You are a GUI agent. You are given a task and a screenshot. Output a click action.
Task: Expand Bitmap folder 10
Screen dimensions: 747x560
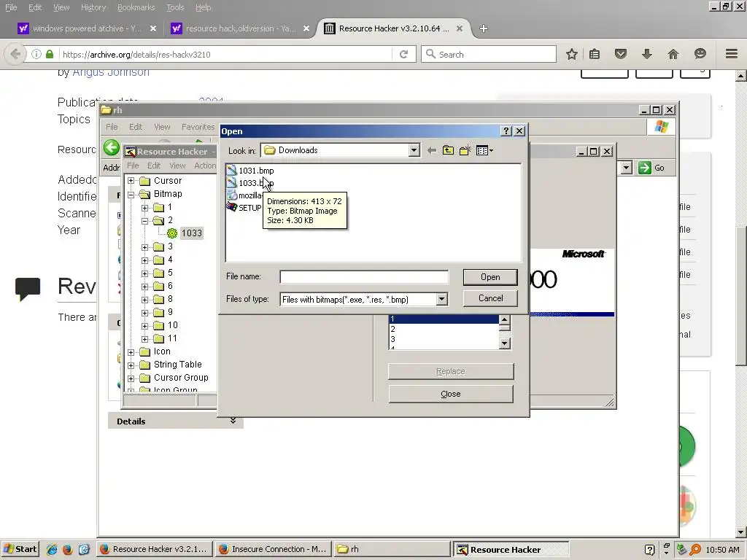pyautogui.click(x=144, y=326)
